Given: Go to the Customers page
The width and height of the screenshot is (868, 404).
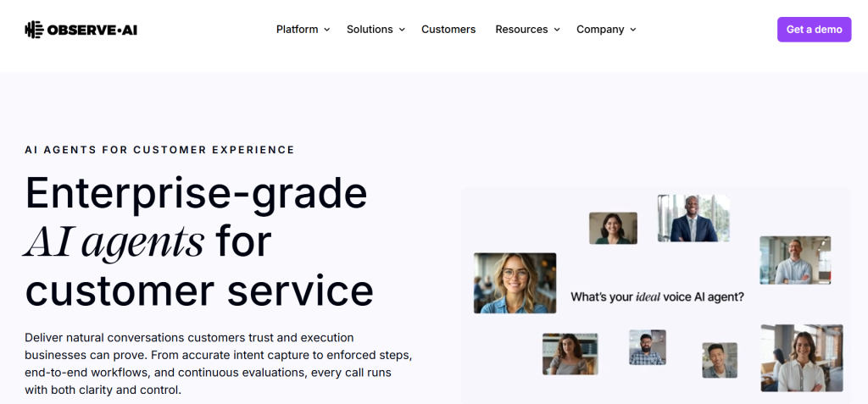Looking at the screenshot, I should [448, 30].
